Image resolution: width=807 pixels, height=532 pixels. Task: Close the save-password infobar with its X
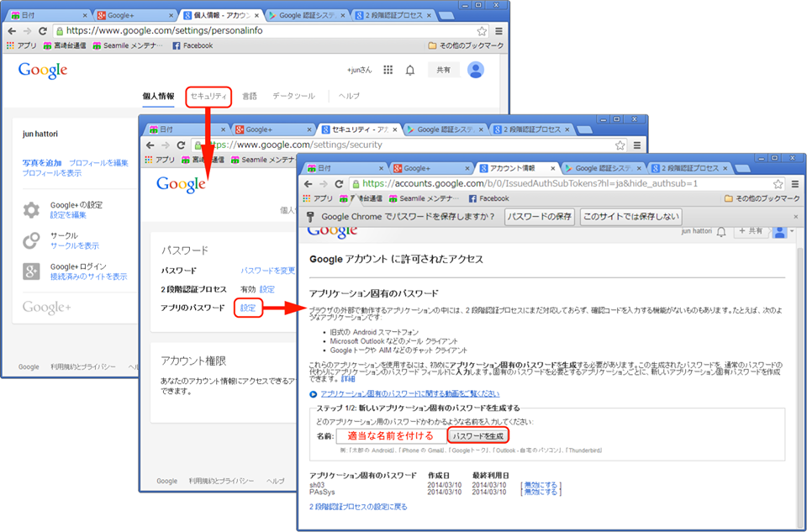pyautogui.click(x=796, y=217)
